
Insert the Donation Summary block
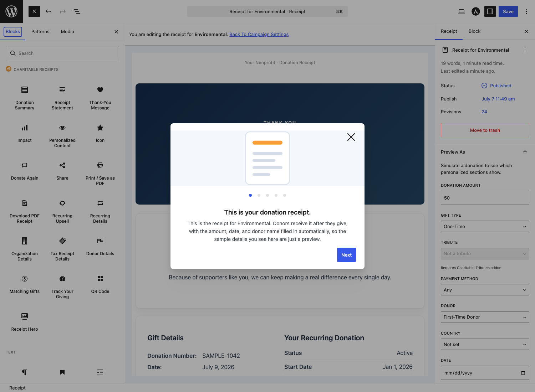(x=25, y=98)
